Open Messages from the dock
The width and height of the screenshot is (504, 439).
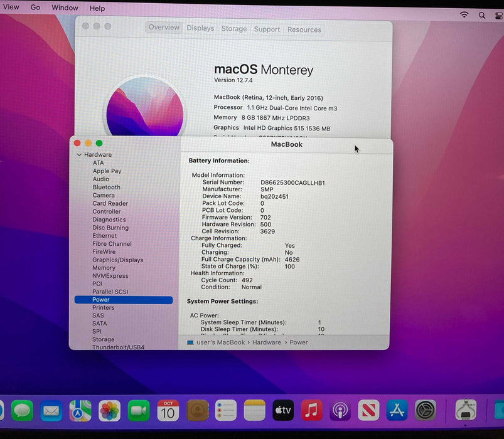pos(22,411)
